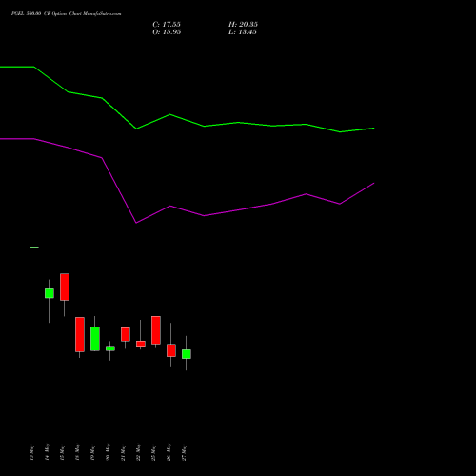This screenshot has width=476, height=476.
Task: Select the small green candle for 20 May
Action: click(110, 348)
